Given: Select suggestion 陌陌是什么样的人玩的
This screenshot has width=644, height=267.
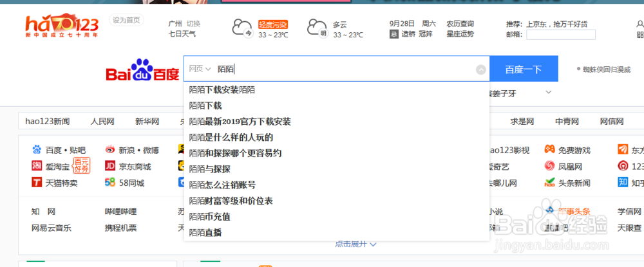Looking at the screenshot, I should (336, 138).
